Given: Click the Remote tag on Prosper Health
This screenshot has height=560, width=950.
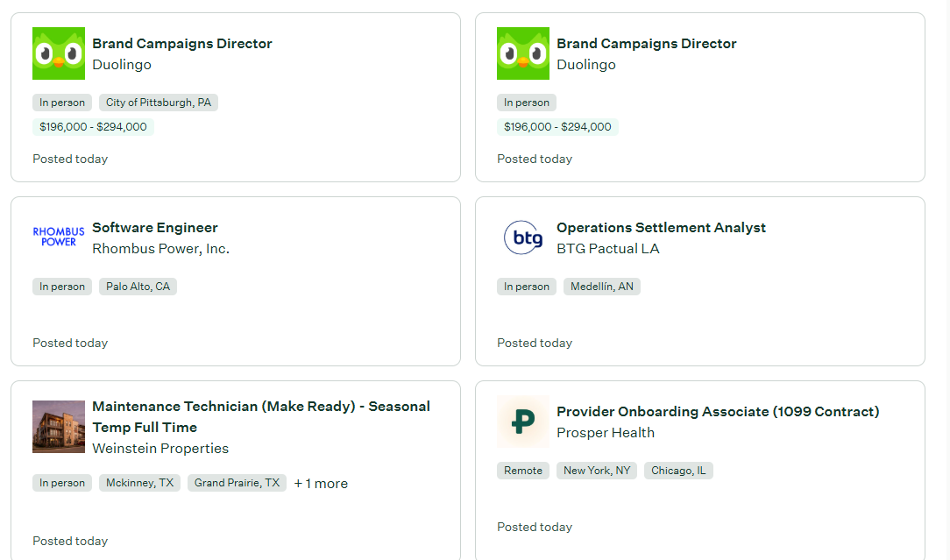Looking at the screenshot, I should point(523,471).
